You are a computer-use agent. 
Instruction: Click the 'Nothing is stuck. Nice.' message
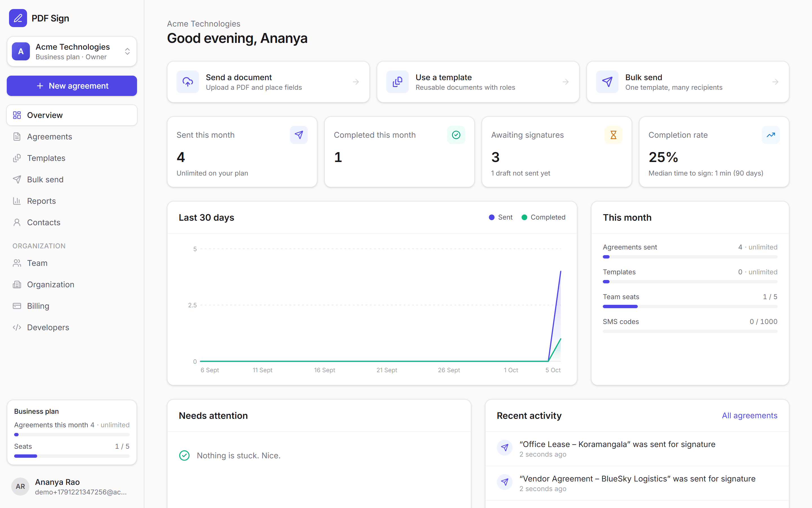239,456
